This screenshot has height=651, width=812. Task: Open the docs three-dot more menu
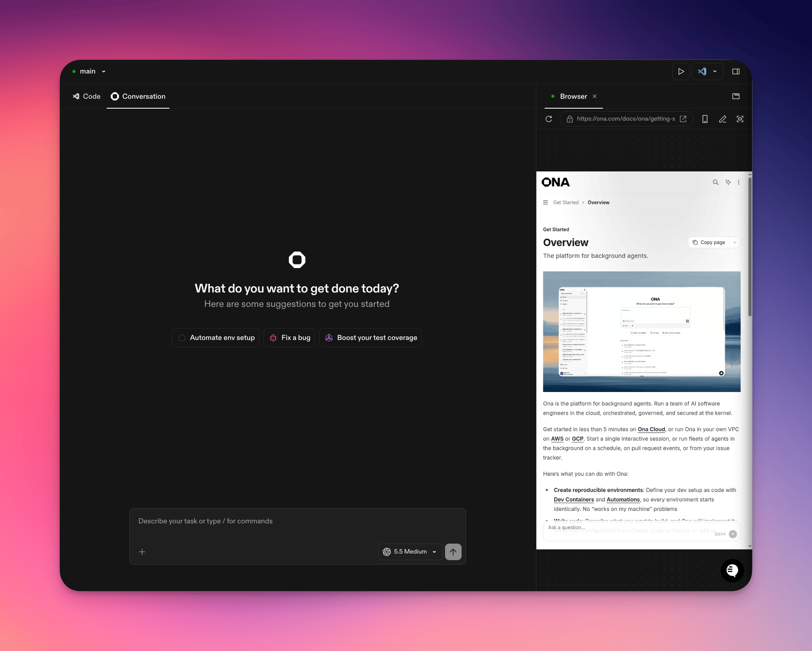[x=738, y=182]
